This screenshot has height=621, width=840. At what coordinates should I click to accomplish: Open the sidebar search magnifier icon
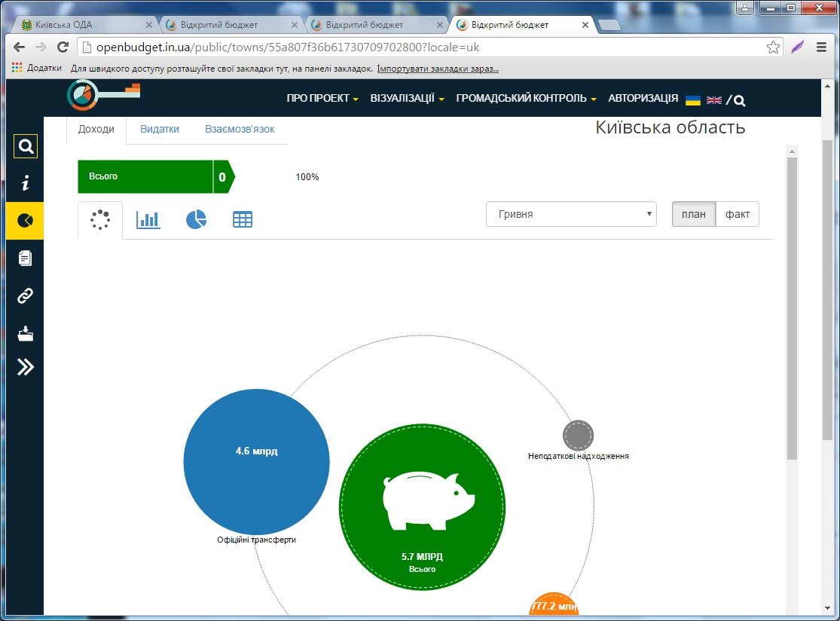pyautogui.click(x=25, y=146)
